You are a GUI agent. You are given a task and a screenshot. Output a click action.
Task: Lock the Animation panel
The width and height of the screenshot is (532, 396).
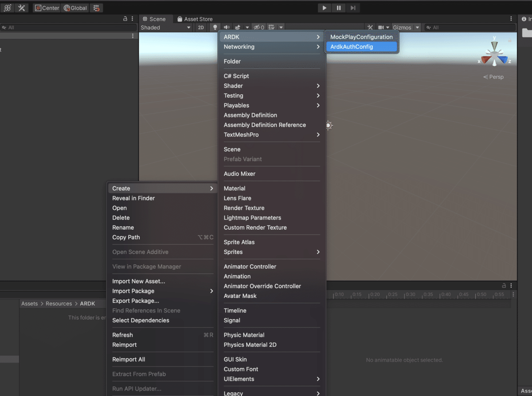tap(504, 286)
